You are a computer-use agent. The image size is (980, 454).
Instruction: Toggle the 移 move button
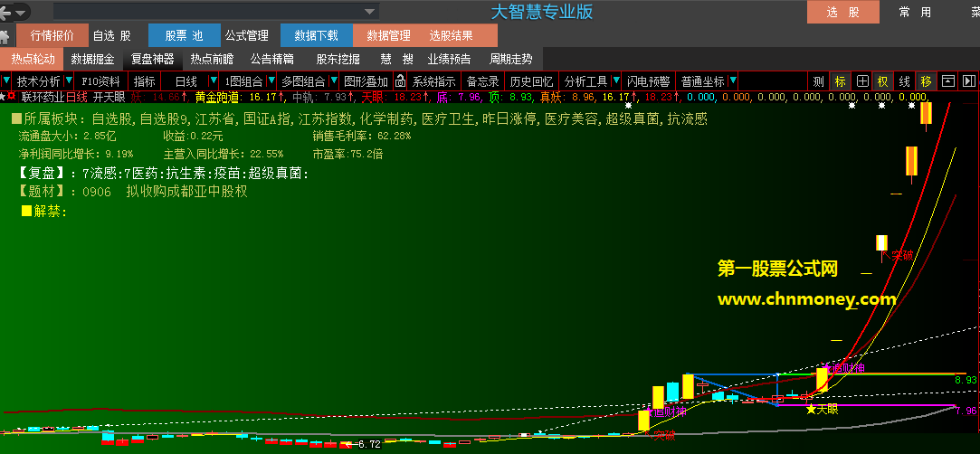[x=926, y=81]
